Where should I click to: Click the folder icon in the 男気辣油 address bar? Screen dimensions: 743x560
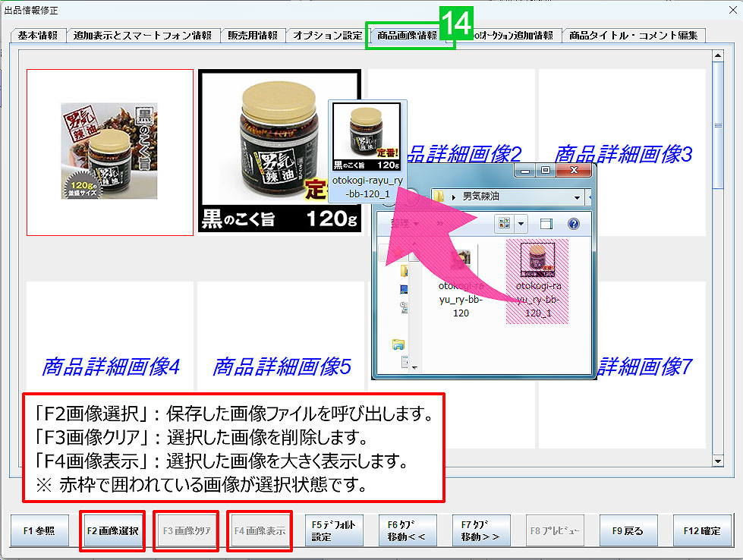pyautogui.click(x=439, y=199)
